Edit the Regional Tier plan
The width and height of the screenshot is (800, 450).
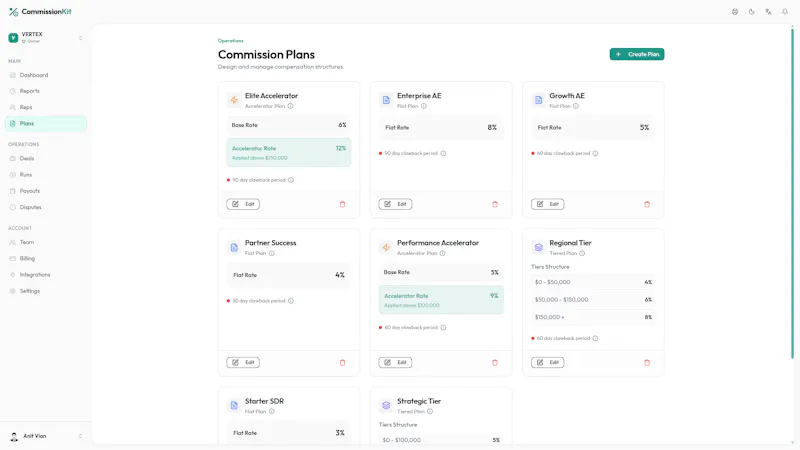(547, 362)
